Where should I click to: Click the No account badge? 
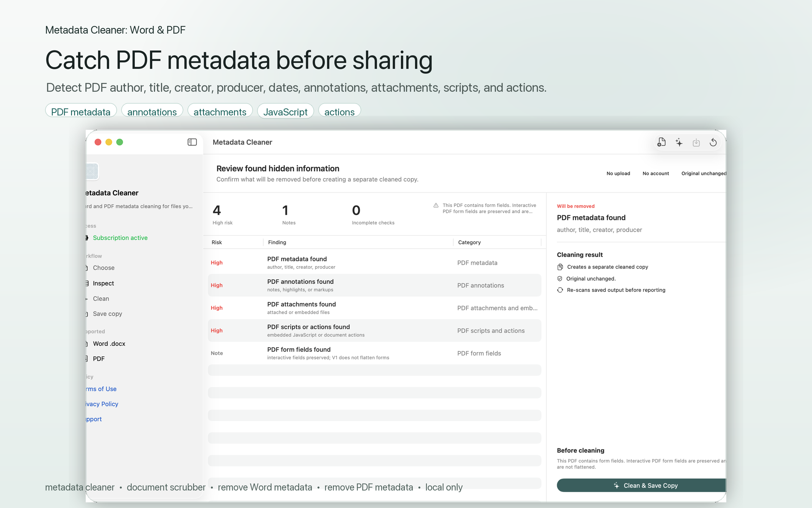click(x=656, y=173)
